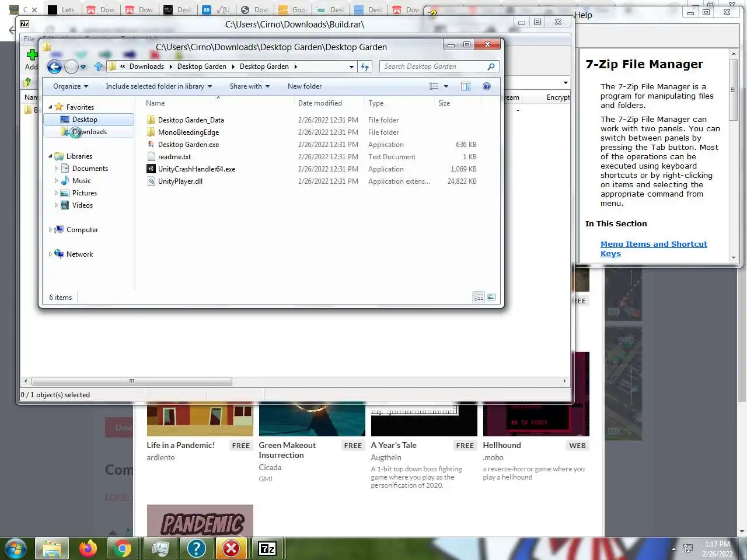Select Downloads under Favorites
Screen dimensions: 747x560
89,132
